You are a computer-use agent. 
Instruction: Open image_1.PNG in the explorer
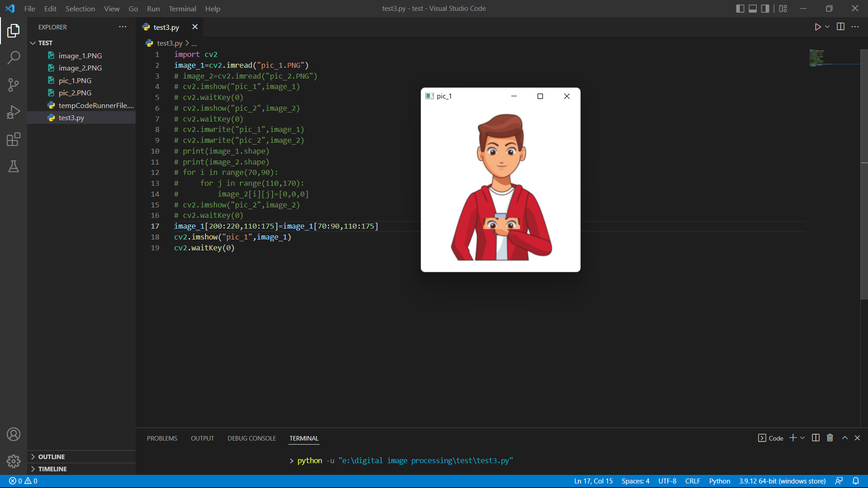point(81,56)
